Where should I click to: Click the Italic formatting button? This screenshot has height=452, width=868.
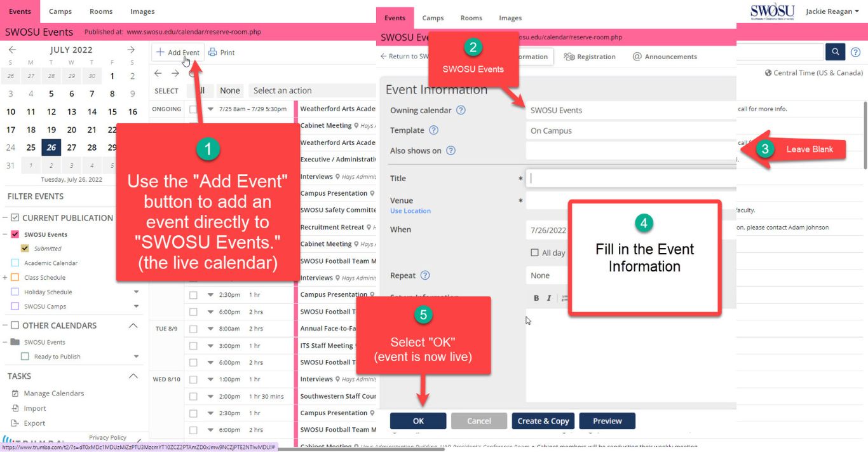[x=549, y=298]
